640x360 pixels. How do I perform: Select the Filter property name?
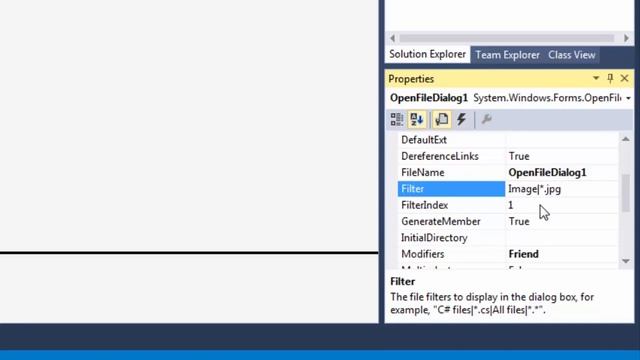[x=451, y=189]
